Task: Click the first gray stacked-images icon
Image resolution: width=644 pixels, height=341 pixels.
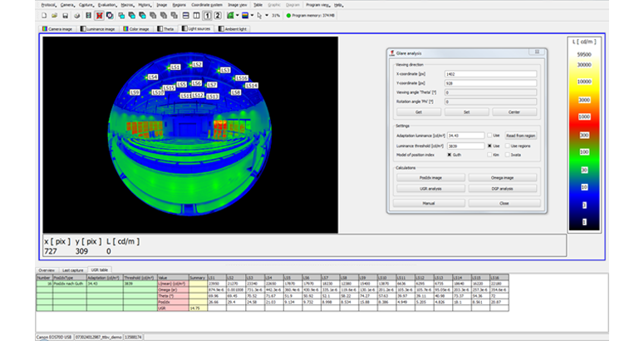Action: coord(153,16)
